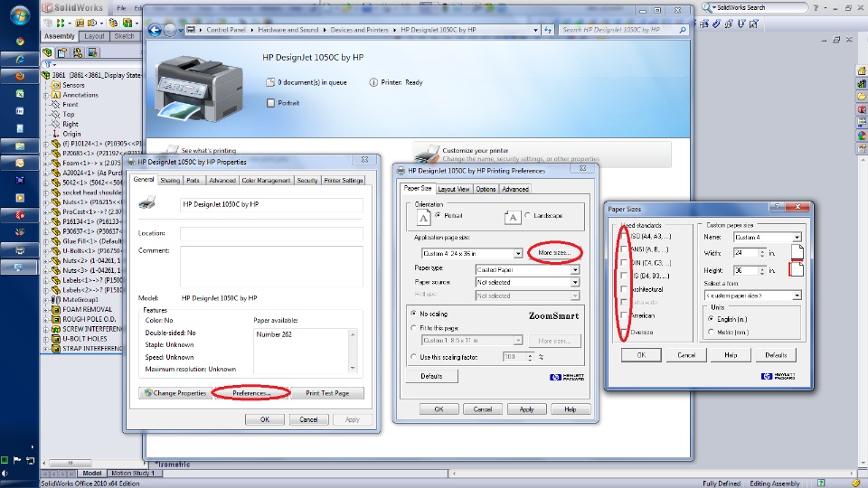Screen dimensions: 868x488
Task: Select the Metric (mm.) units radio button
Action: 712,332
